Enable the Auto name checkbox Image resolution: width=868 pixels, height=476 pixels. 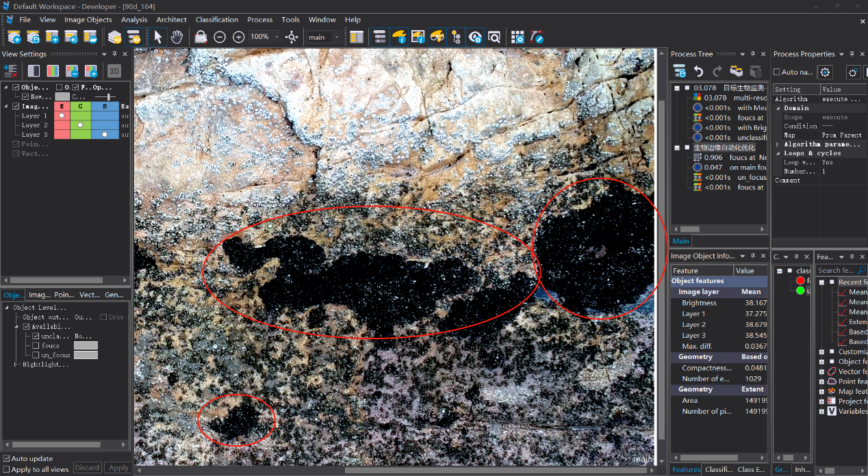coord(777,72)
